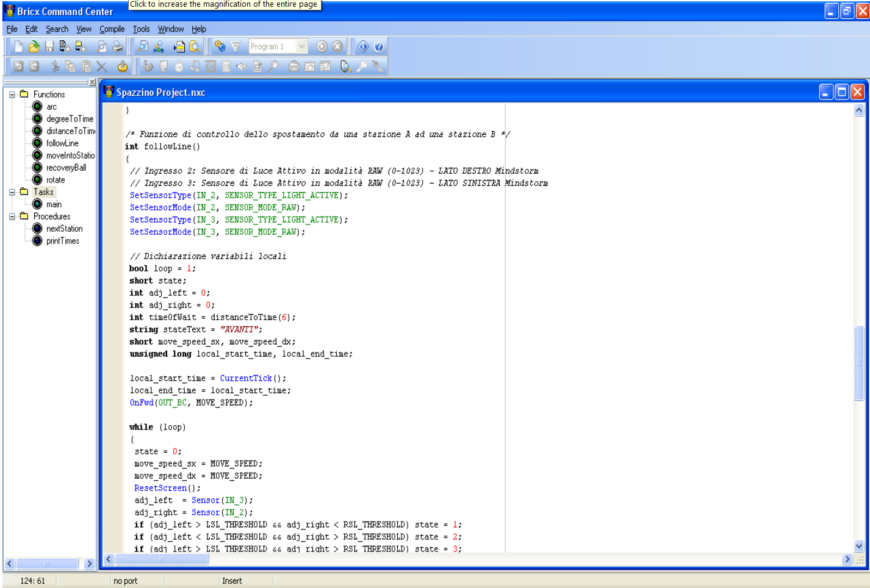The width and height of the screenshot is (870, 588).
Task: Copy selection with the copy icon
Action: (x=71, y=66)
